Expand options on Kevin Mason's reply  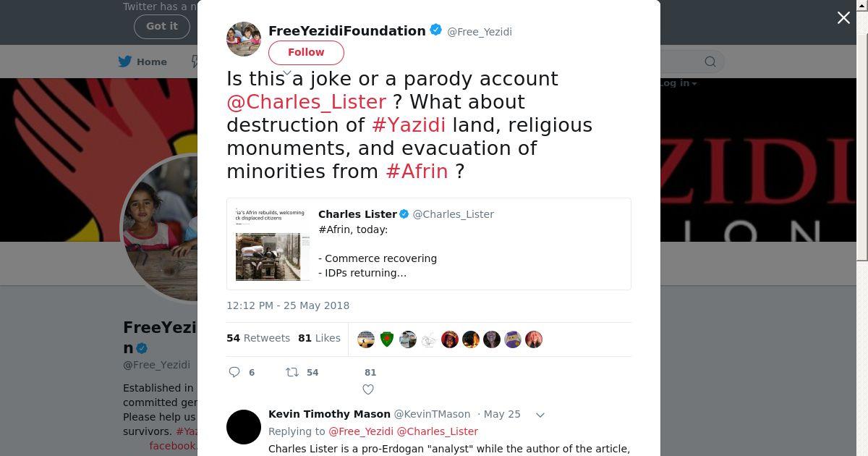[540, 415]
